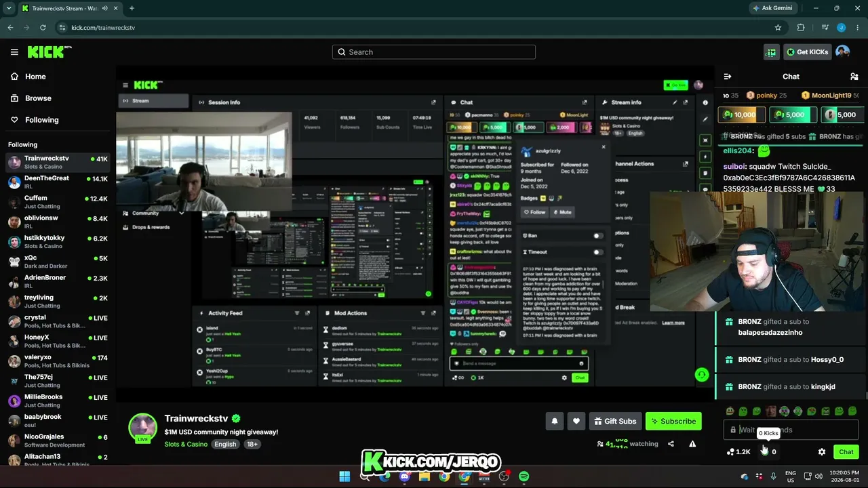The height and width of the screenshot is (488, 868).
Task: Click the gold 10,000 Kicks goal pill
Action: point(741,115)
